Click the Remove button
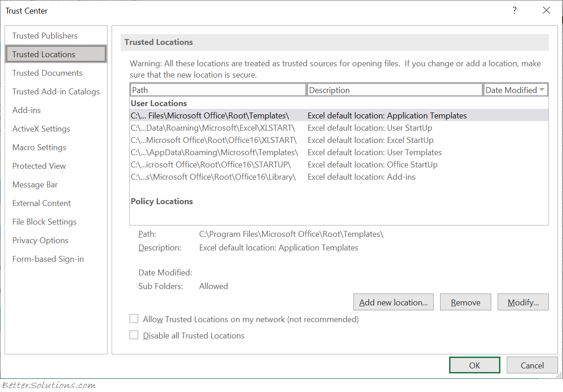The width and height of the screenshot is (563, 392). tap(465, 302)
